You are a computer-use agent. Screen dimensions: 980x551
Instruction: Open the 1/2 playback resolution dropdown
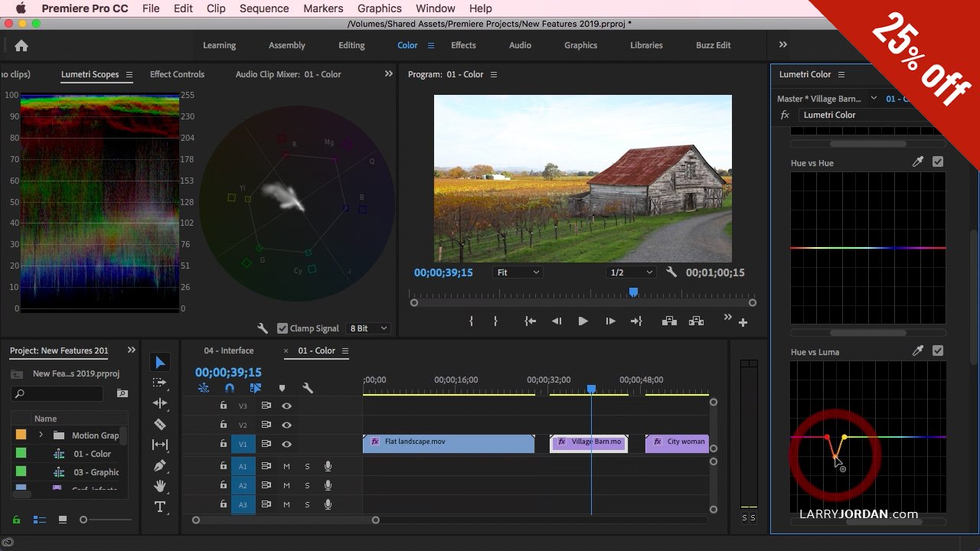coord(631,272)
